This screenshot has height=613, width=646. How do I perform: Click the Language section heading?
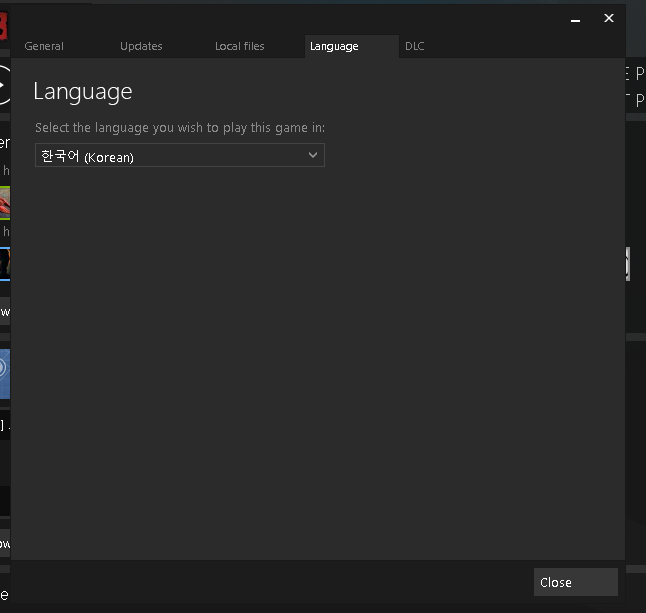coord(83,92)
